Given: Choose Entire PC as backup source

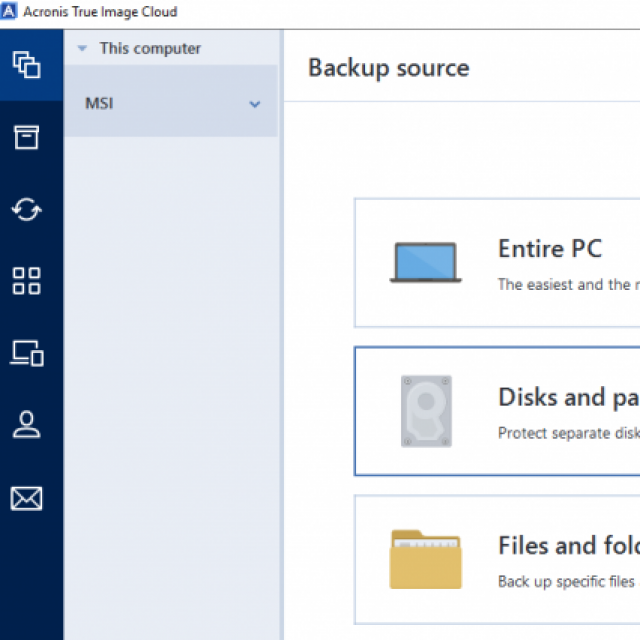Looking at the screenshot, I should point(549,249).
